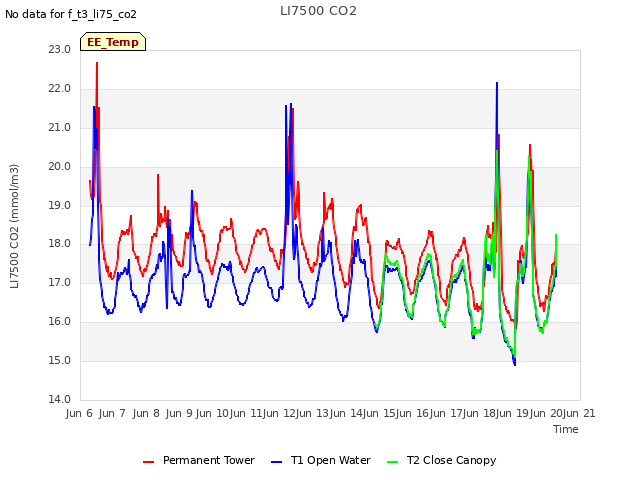Click the 16.0 y-axis tick label
The height and width of the screenshot is (480, 640).
(x=60, y=321)
